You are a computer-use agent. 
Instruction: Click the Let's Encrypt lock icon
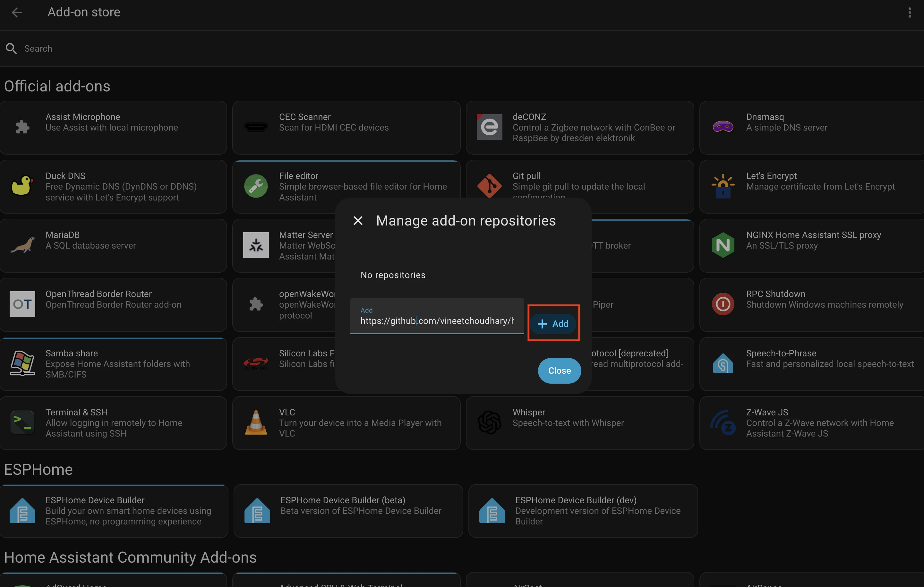click(x=723, y=186)
